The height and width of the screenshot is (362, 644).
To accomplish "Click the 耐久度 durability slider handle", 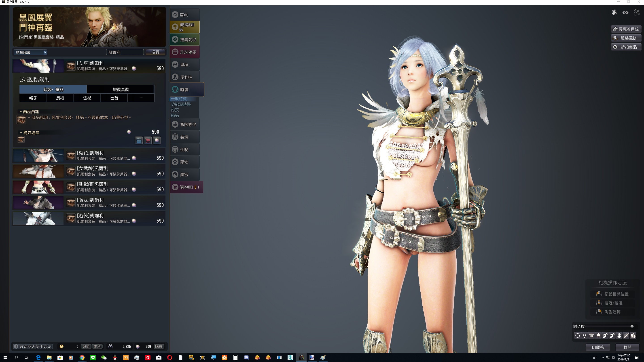I will [x=632, y=326].
